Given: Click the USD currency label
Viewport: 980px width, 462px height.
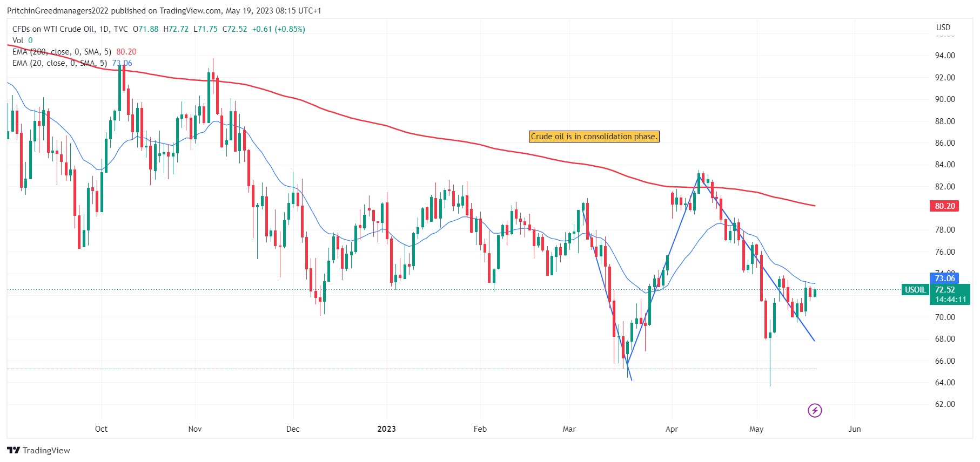Looking at the screenshot, I should point(943,28).
